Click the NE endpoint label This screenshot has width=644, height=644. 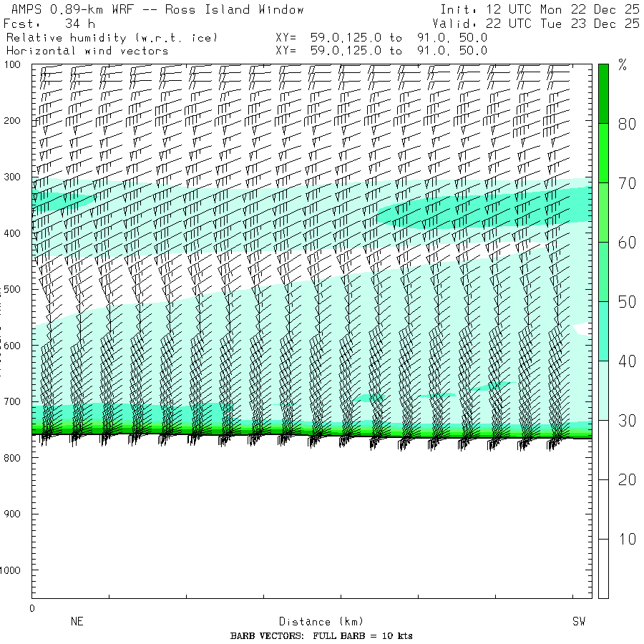(x=77, y=622)
